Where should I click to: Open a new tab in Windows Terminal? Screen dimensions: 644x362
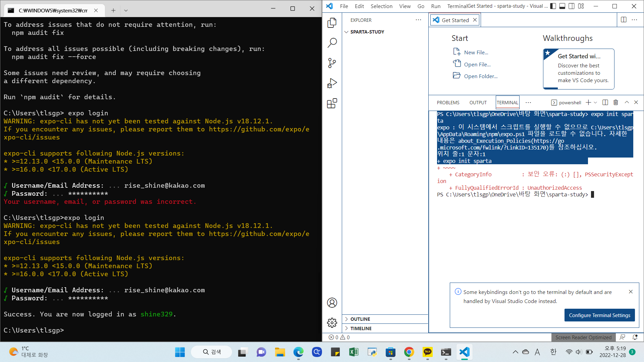(x=113, y=10)
